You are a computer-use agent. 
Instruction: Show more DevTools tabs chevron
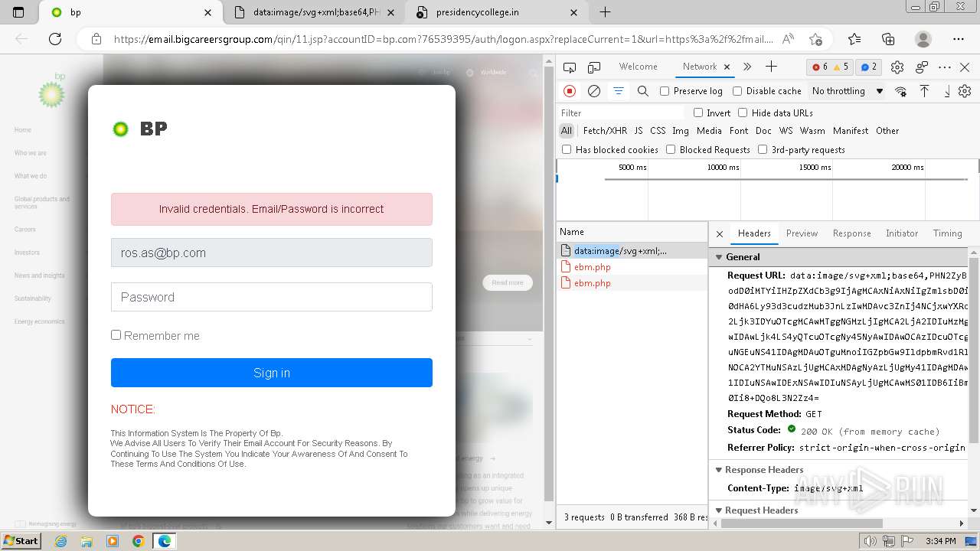[x=747, y=67]
